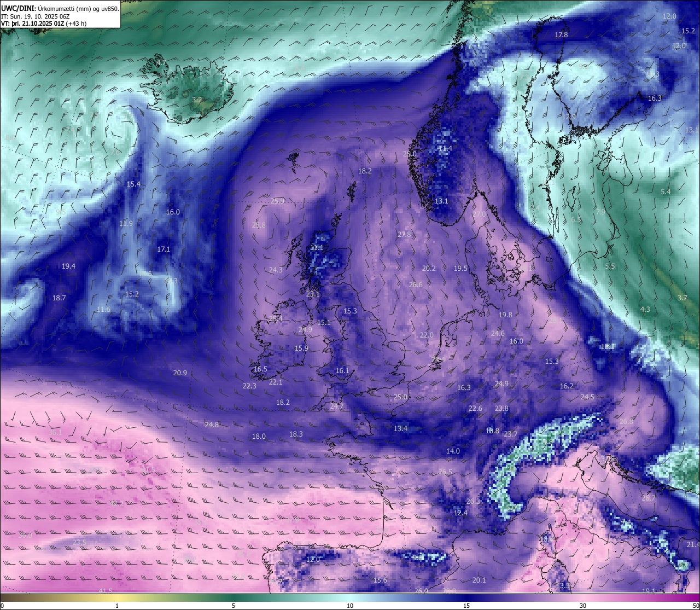Click the 26.7 value over the Balkans
This screenshot has height=610, width=700.
pos(648,498)
